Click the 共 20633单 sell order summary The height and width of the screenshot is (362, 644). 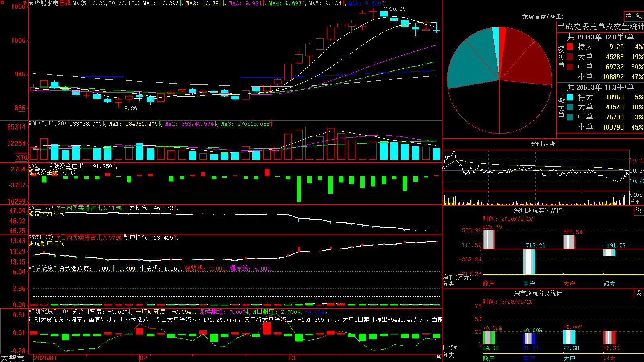(x=600, y=87)
